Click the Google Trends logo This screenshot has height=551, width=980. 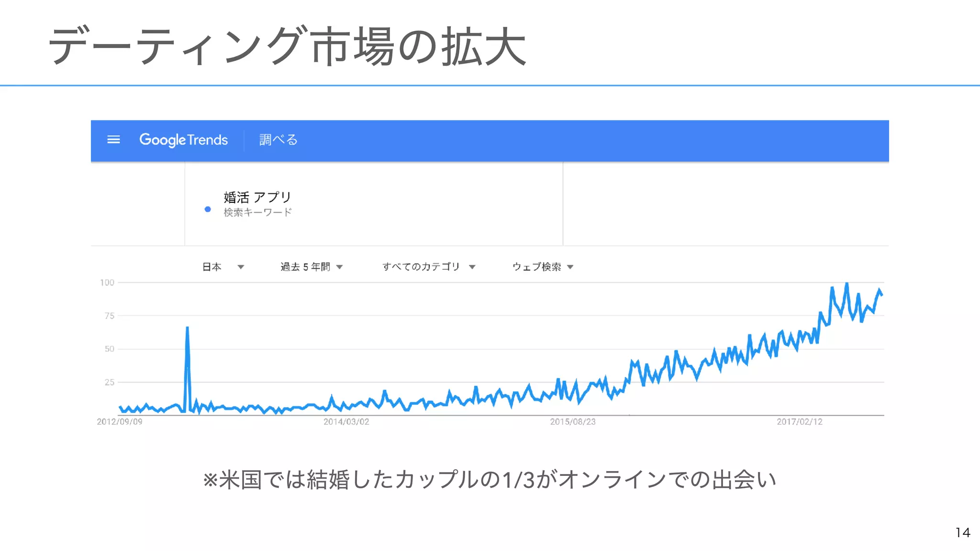tap(183, 140)
